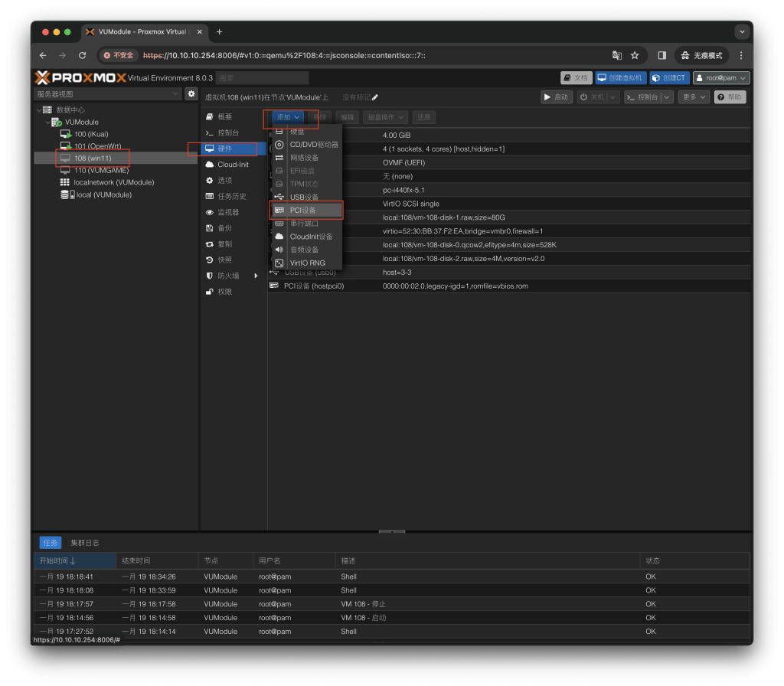Switch to the 集群日志 tab
Image resolution: width=784 pixels, height=686 pixels.
click(85, 543)
